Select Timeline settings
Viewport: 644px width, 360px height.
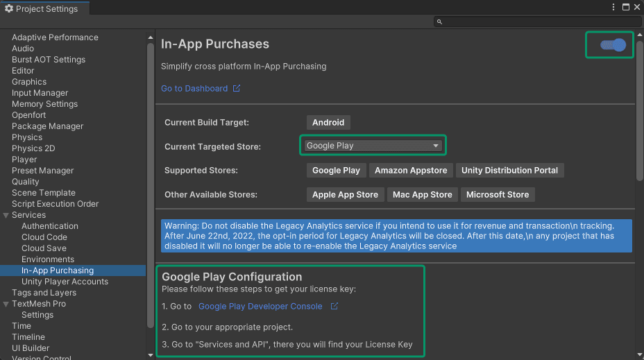point(28,336)
